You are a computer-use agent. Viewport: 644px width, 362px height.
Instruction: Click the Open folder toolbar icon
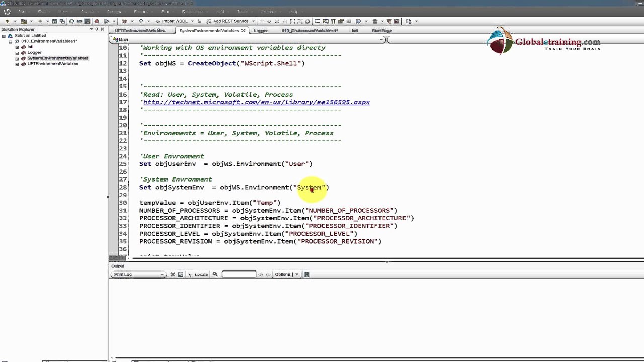coord(24,21)
